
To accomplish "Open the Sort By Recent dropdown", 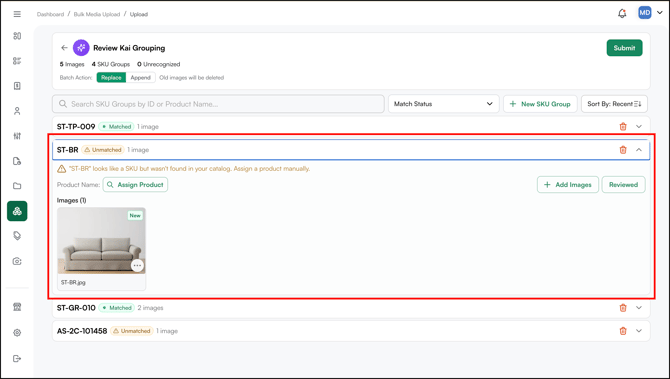I will pos(614,104).
